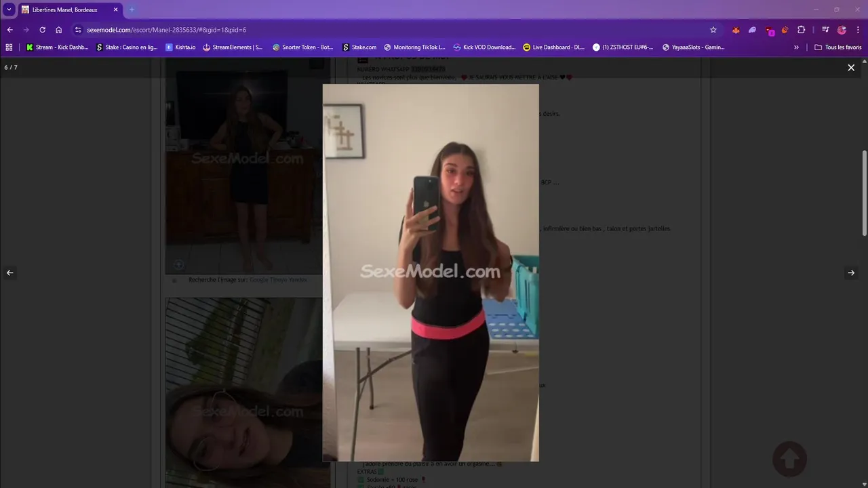Screen dimensions: 868x488
Task: Open the browser home page
Action: click(59, 30)
